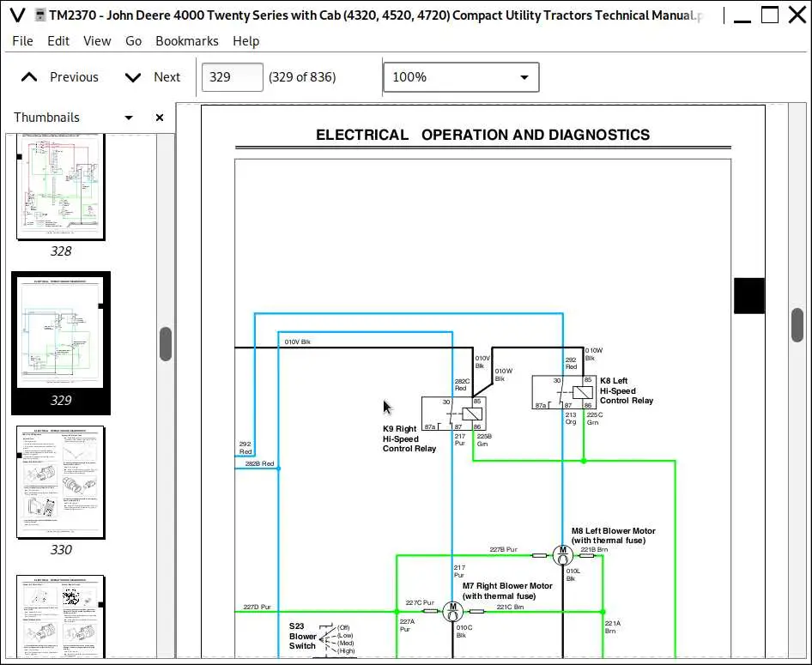Focus the page number field showing 329
Image resolution: width=812 pixels, height=665 pixels.
[232, 77]
